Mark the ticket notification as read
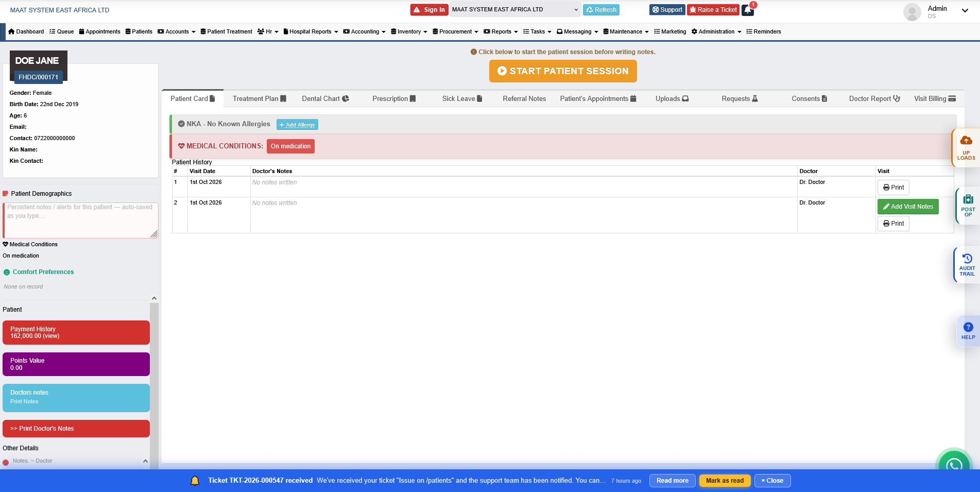The width and height of the screenshot is (980, 492). [x=725, y=481]
